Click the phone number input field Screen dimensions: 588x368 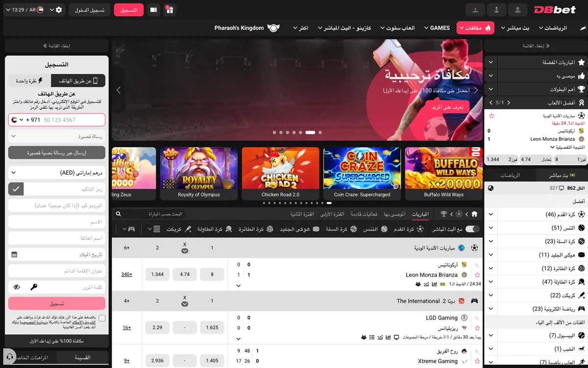click(73, 120)
